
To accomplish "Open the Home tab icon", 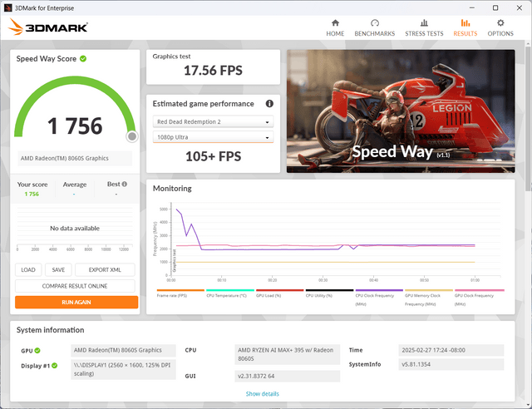I will [335, 22].
